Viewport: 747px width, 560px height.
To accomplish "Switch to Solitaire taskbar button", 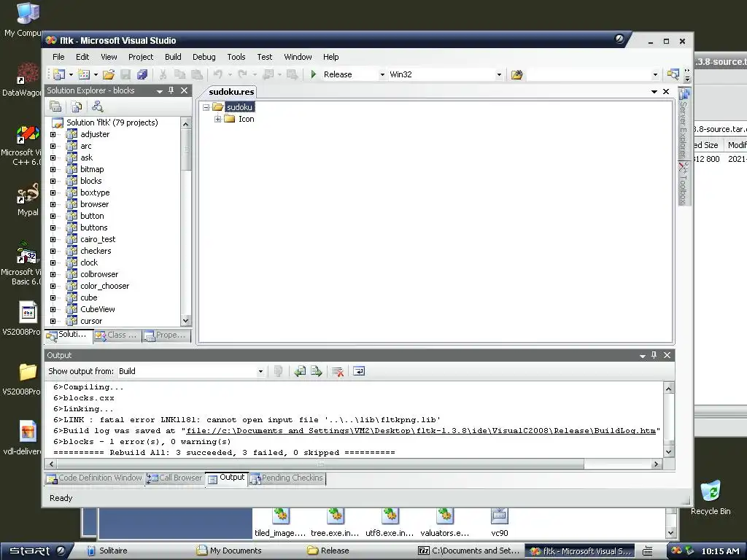I will coord(108,551).
